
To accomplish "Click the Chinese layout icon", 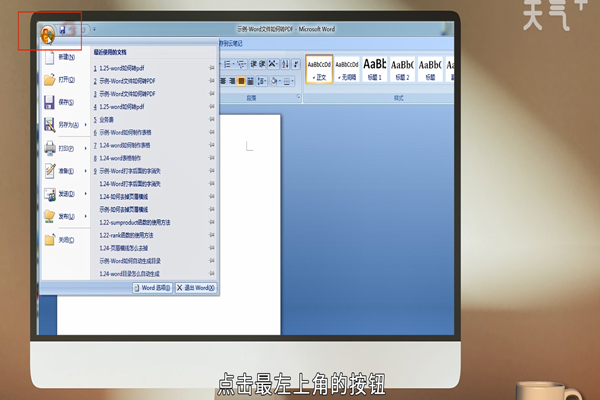I will [273, 64].
